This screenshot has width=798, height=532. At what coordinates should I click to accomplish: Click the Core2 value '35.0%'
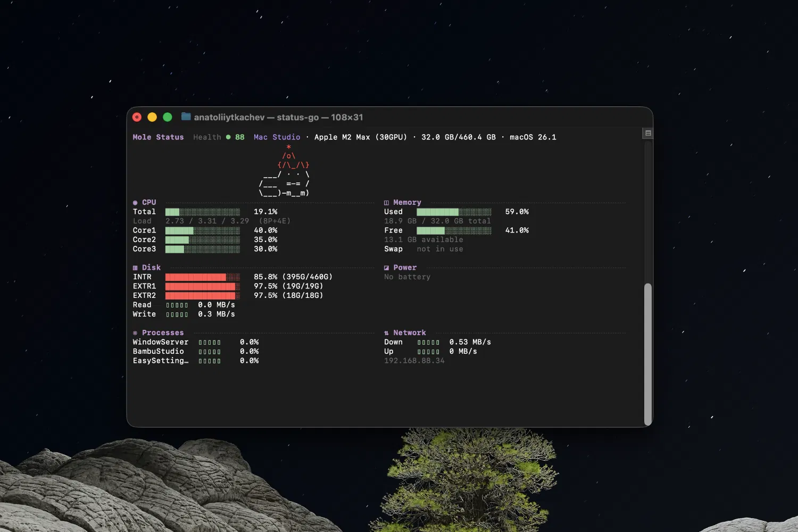pyautogui.click(x=265, y=240)
